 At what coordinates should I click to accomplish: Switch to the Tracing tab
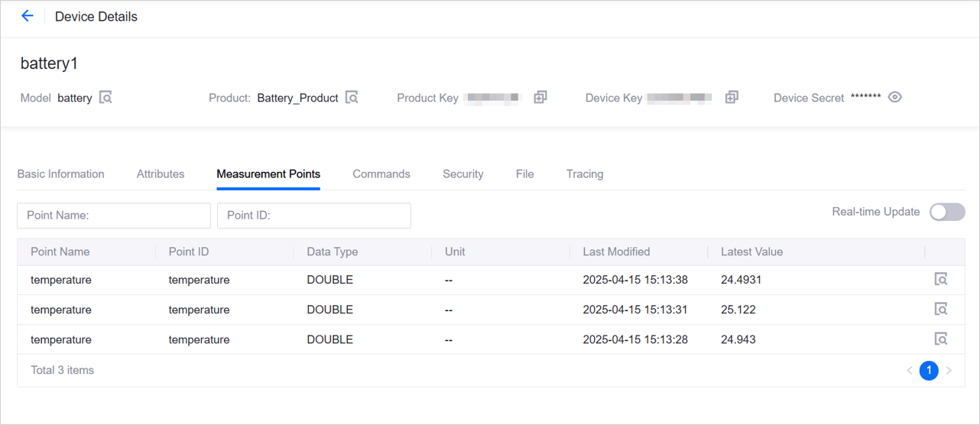[585, 174]
